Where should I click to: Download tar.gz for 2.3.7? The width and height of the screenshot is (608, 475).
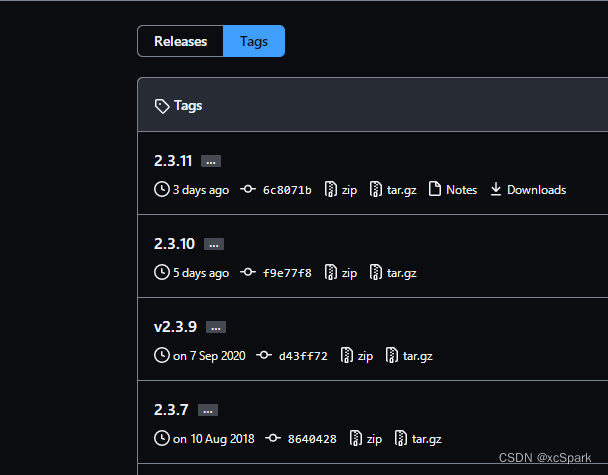pyautogui.click(x=427, y=439)
